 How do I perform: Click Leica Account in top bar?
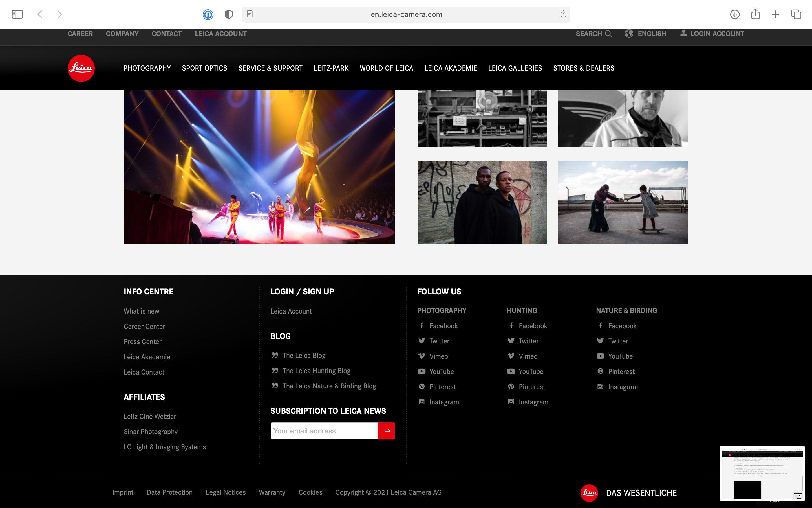pyautogui.click(x=221, y=34)
